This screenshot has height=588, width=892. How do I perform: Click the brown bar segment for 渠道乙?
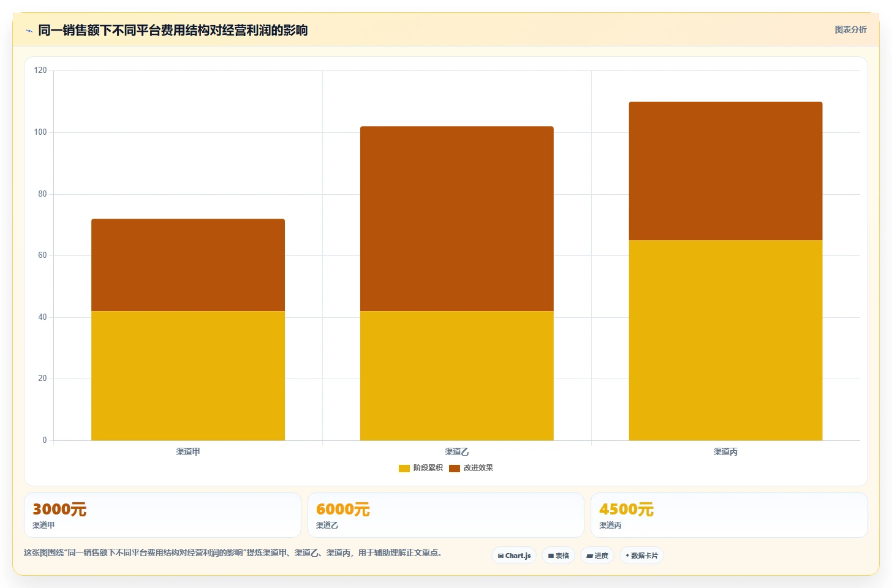(457, 219)
